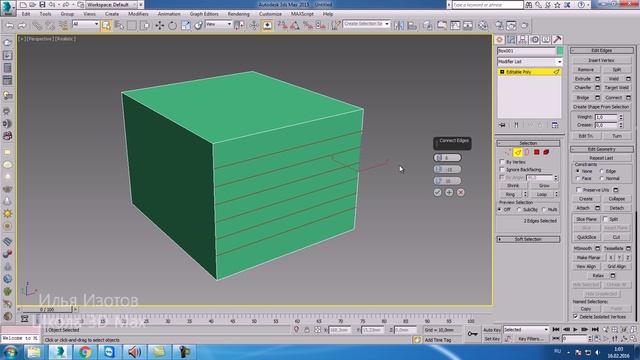The height and width of the screenshot is (360, 640).
Task: Click the object color swatch beside the name
Action: point(560,51)
